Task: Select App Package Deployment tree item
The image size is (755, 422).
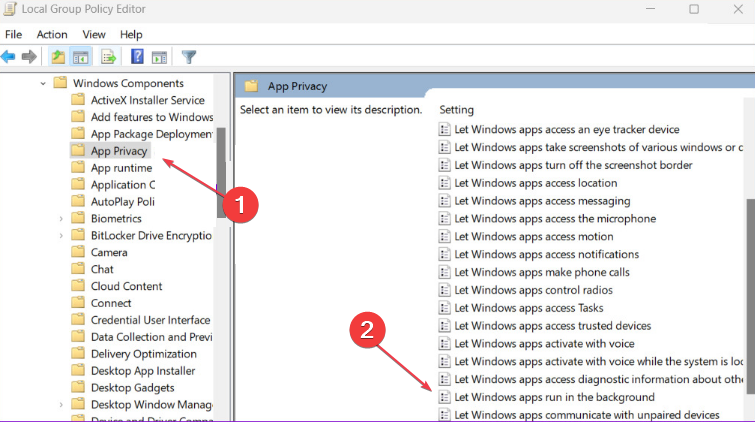Action: [x=152, y=134]
